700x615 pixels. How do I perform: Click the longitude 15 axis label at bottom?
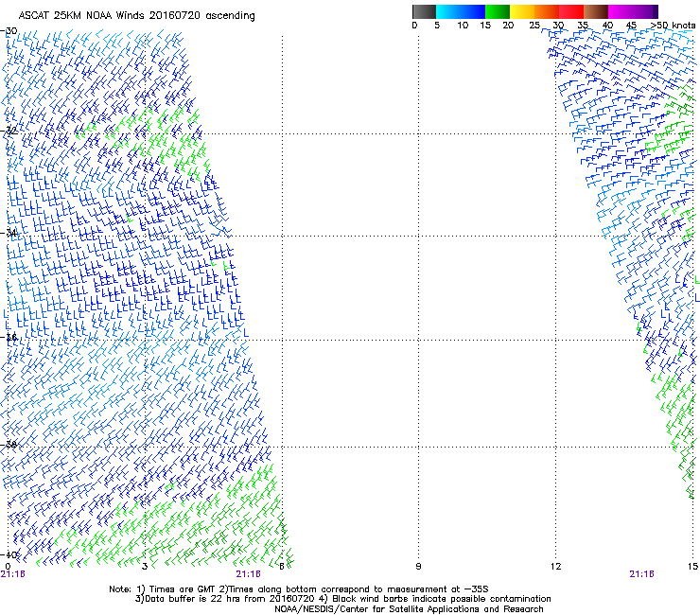[x=692, y=567]
